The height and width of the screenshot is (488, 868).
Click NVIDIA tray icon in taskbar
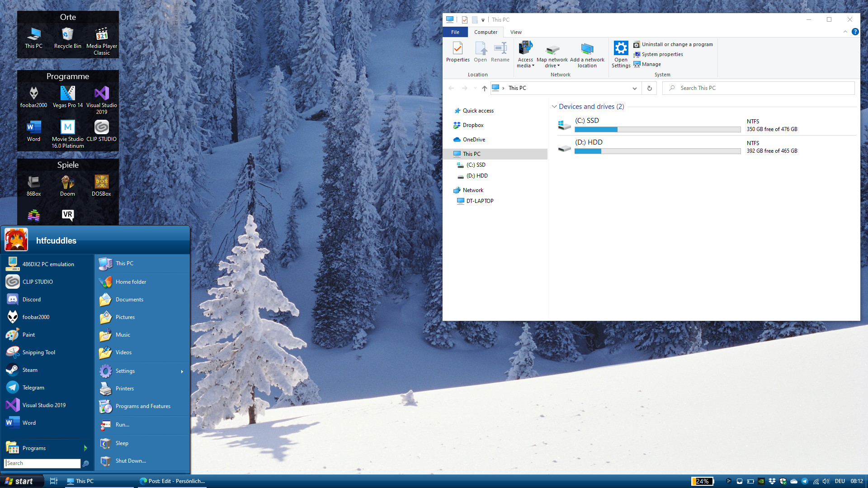761,481
